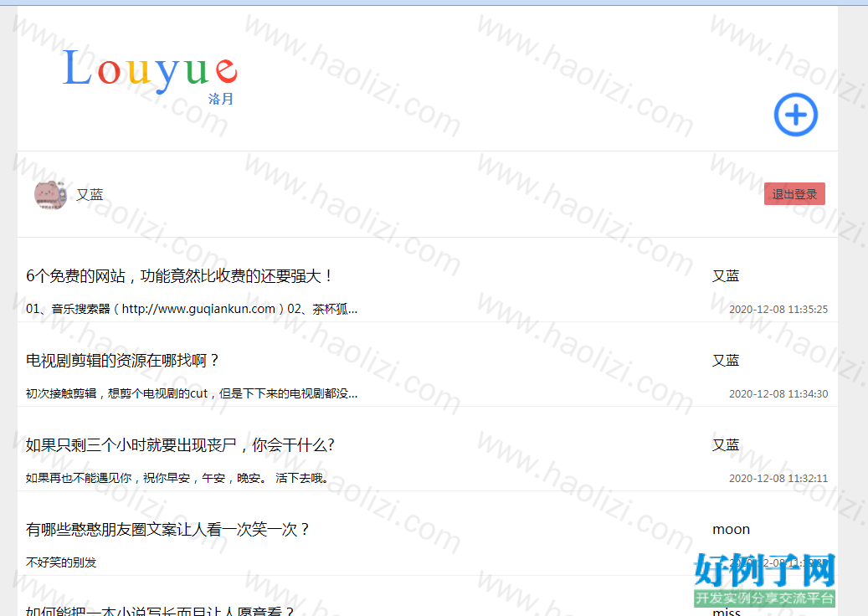This screenshot has height=616, width=868.
Task: Click timestamp 2020-12-08 11:35:25
Action: pyautogui.click(x=778, y=310)
